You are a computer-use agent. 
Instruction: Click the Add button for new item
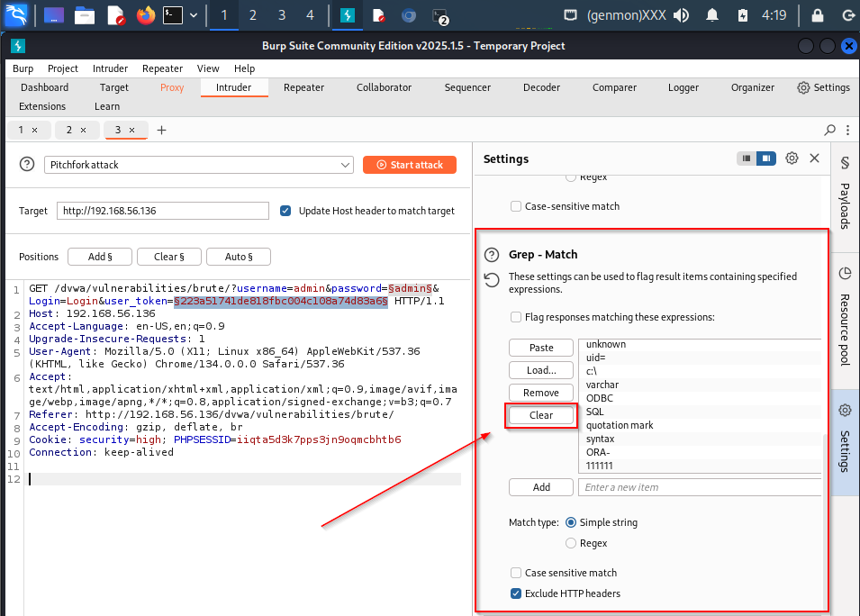541,487
